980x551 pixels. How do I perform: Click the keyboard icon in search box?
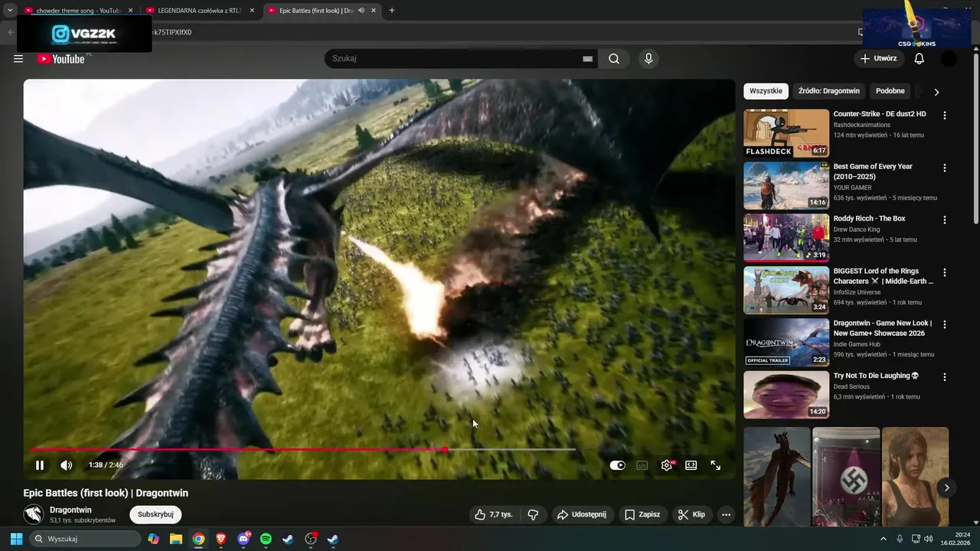(587, 59)
